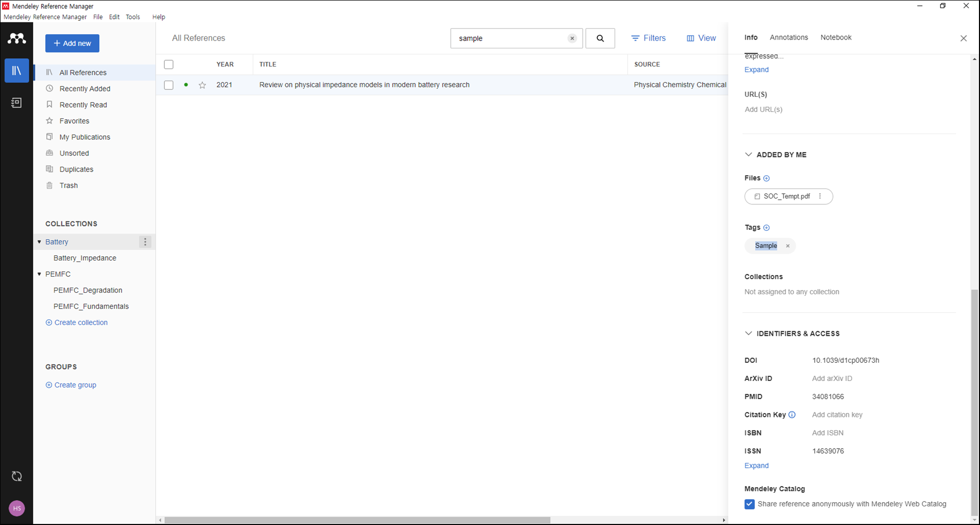Sort by the YEAR column header
Screen dimensions: 980x525
point(225,64)
